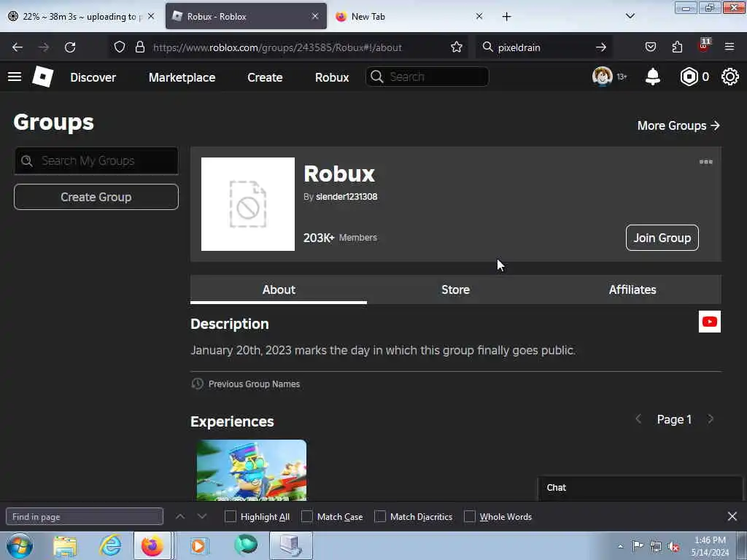The image size is (747, 560).
Task: Open the avatar profile picture
Action: coord(602,76)
